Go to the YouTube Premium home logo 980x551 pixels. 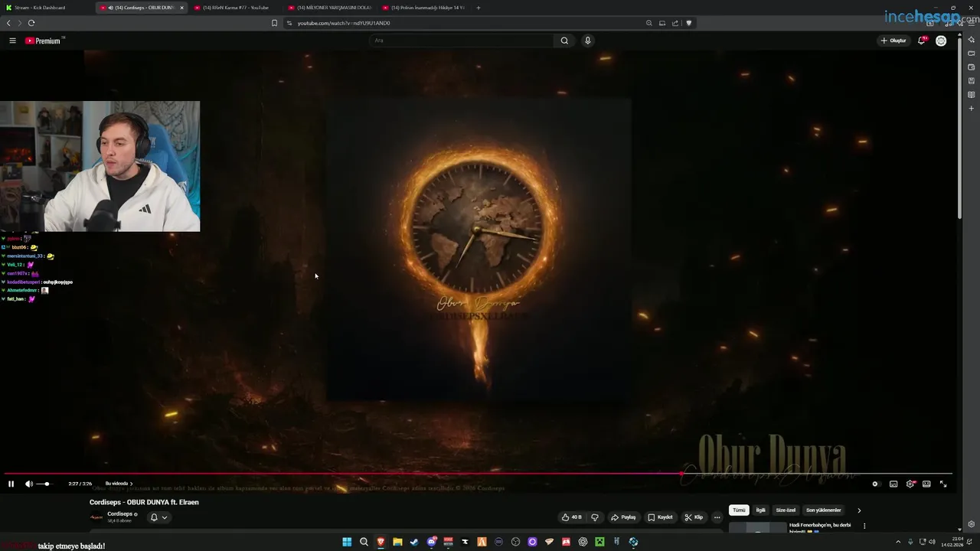pos(44,41)
